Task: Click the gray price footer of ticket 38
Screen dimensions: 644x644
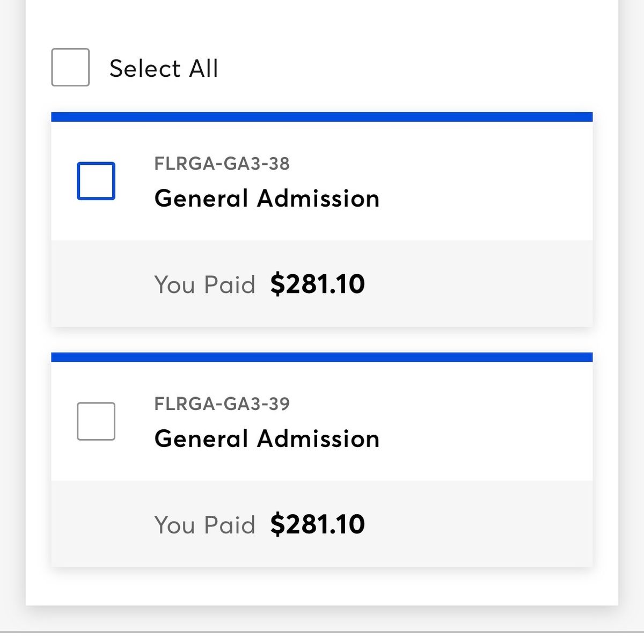Action: click(322, 283)
